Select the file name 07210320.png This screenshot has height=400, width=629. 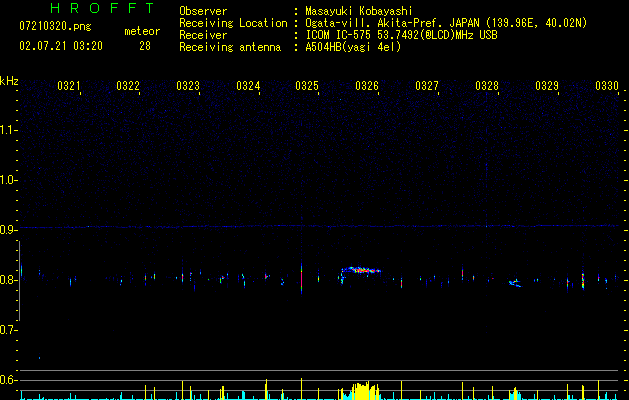55,27
